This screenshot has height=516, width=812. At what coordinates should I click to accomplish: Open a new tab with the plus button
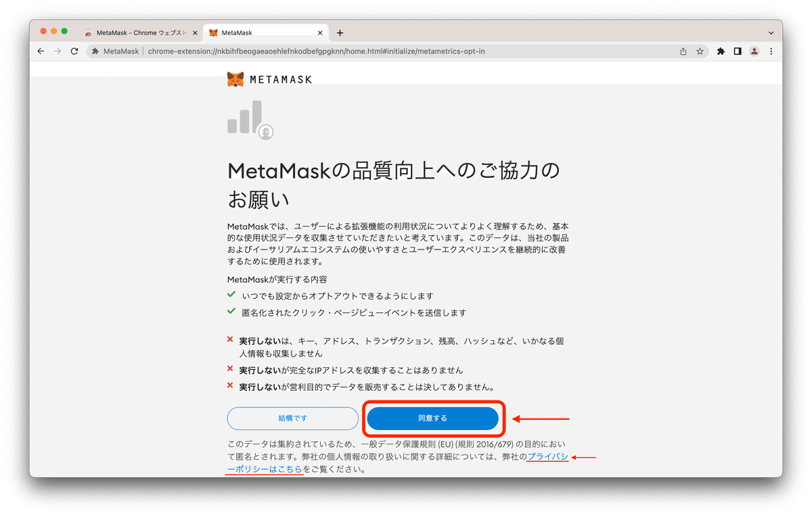click(340, 32)
